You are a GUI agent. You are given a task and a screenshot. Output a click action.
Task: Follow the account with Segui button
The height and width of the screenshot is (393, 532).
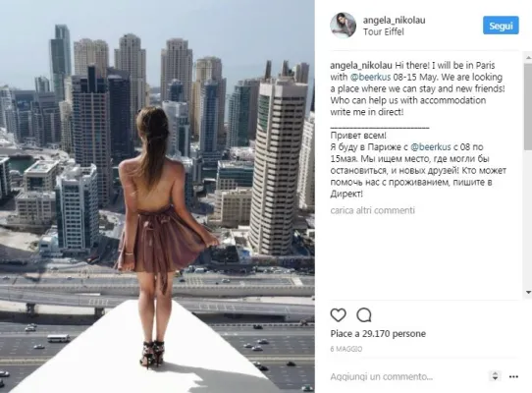(501, 26)
